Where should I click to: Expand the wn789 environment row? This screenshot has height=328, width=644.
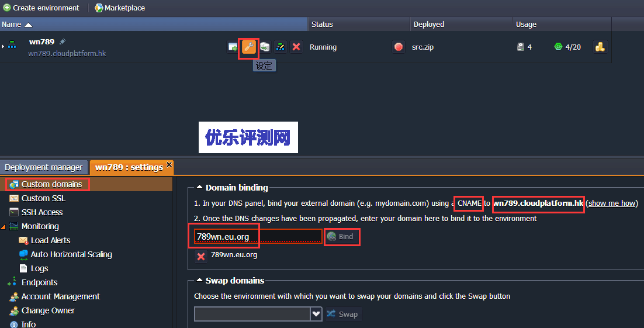(3, 46)
